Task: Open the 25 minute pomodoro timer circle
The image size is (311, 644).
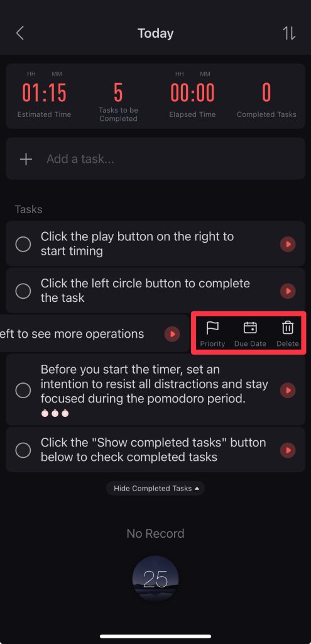Action: pos(156,579)
